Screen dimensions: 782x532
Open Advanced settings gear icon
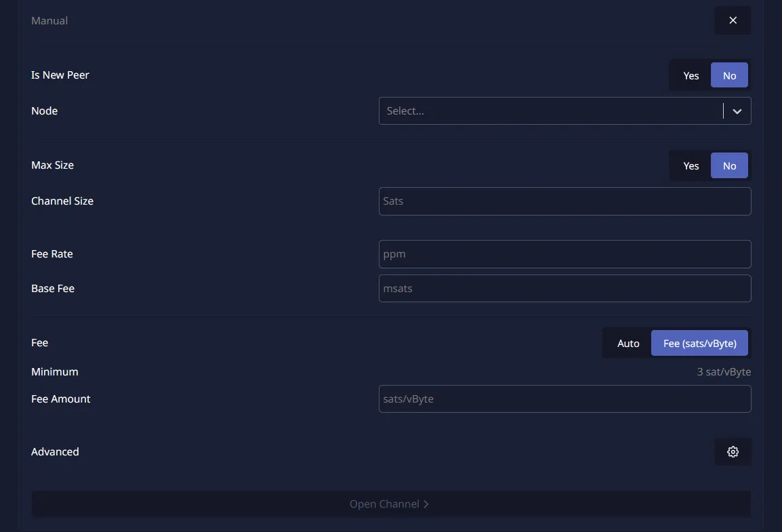coord(733,452)
